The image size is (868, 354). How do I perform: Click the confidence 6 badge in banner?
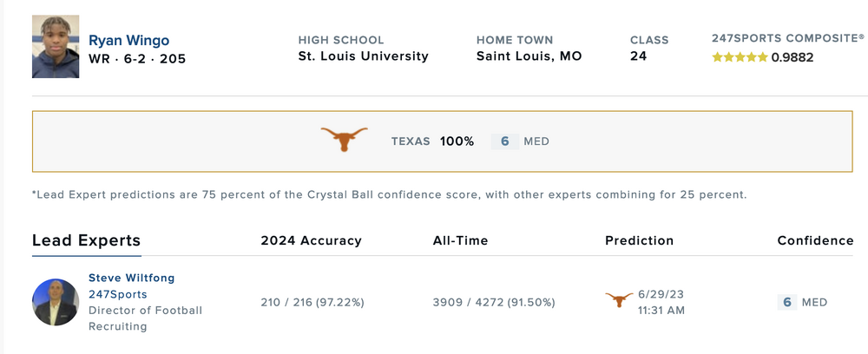point(504,141)
